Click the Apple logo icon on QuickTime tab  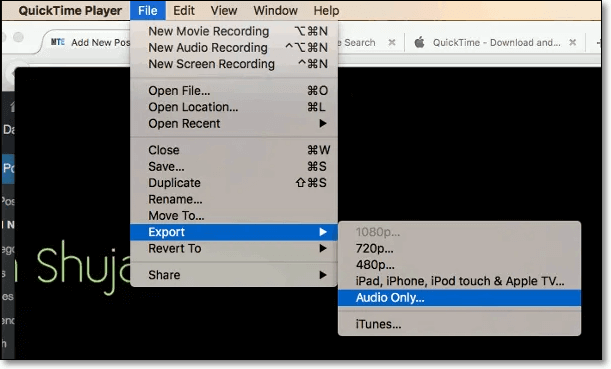pyautogui.click(x=419, y=42)
